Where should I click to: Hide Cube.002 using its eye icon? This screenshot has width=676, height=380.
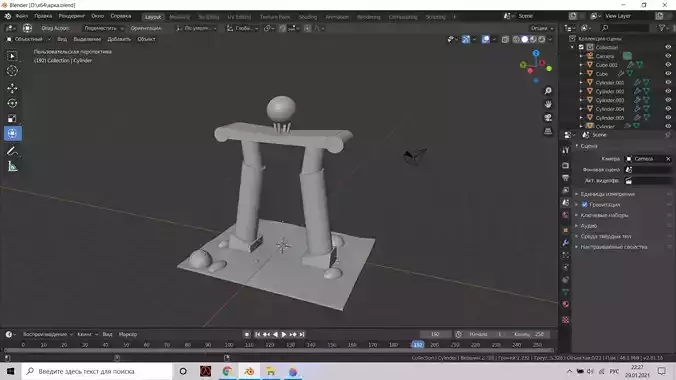coord(668,65)
